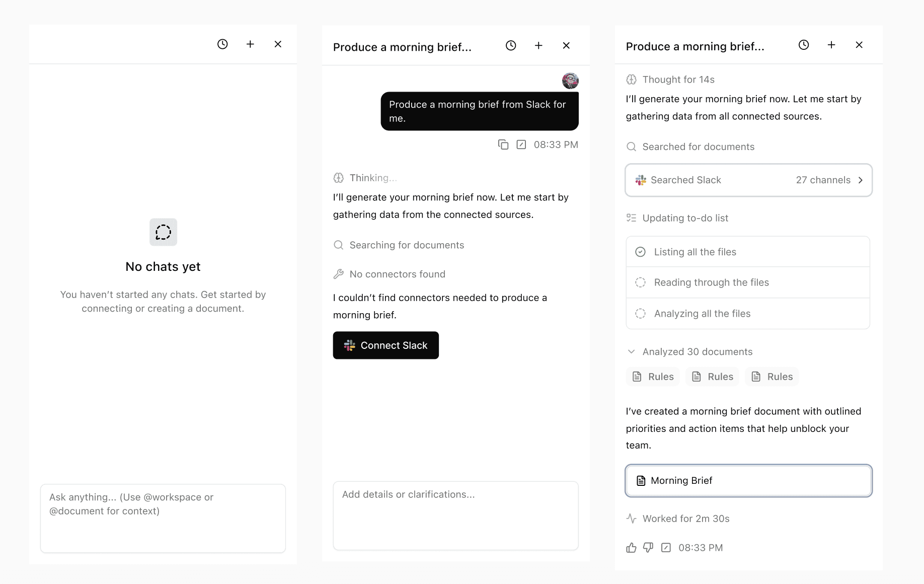Open chat history in the empty chat panel
The height and width of the screenshot is (584, 924).
[x=222, y=44]
